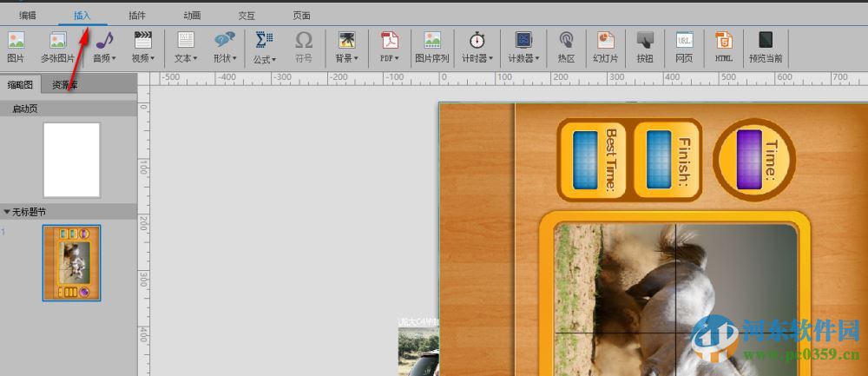Click the 图片 insert image icon
The image size is (868, 376).
pos(16,46)
